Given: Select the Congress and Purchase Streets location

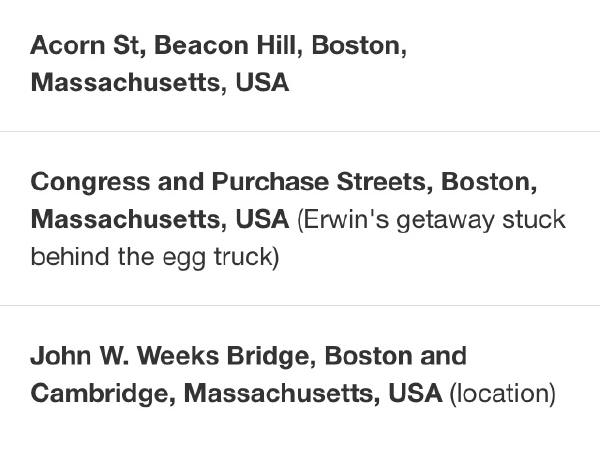Looking at the screenshot, I should click(x=300, y=218).
